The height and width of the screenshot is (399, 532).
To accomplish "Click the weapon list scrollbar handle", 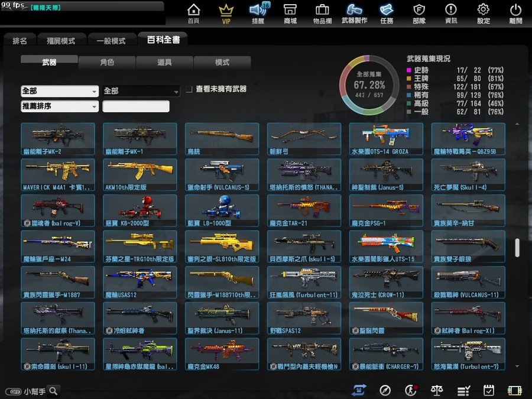I will click(x=517, y=248).
